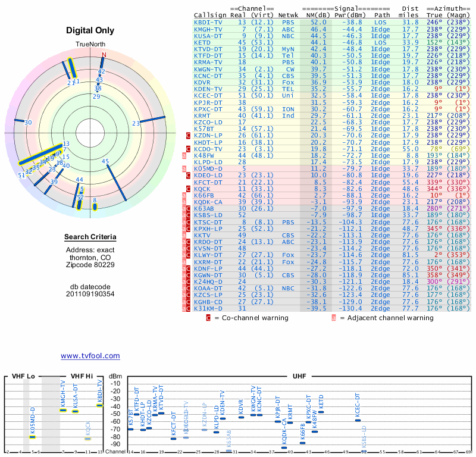Click the KFCT-DT marker in UHF chart
476x457 pixels.
[173, 439]
